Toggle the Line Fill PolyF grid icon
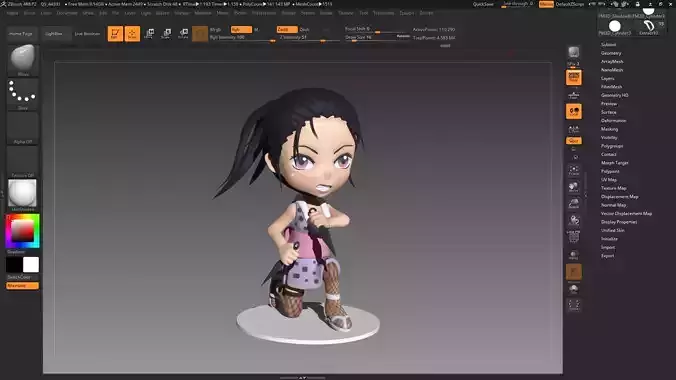 [x=573, y=237]
